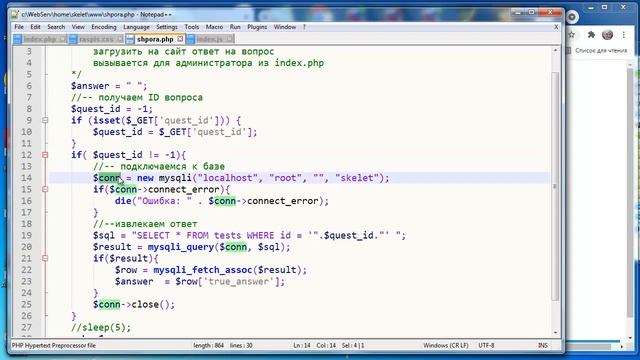Switch to the index.js tab

(x=209, y=39)
